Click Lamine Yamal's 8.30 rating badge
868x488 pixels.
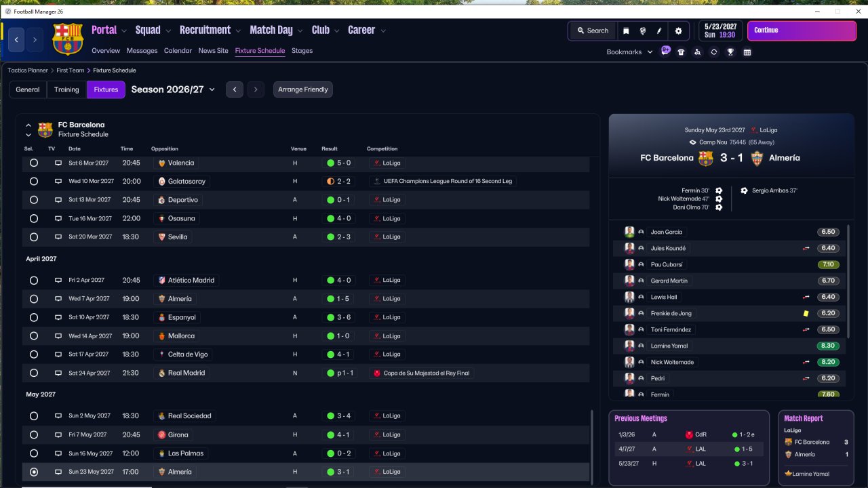827,346
